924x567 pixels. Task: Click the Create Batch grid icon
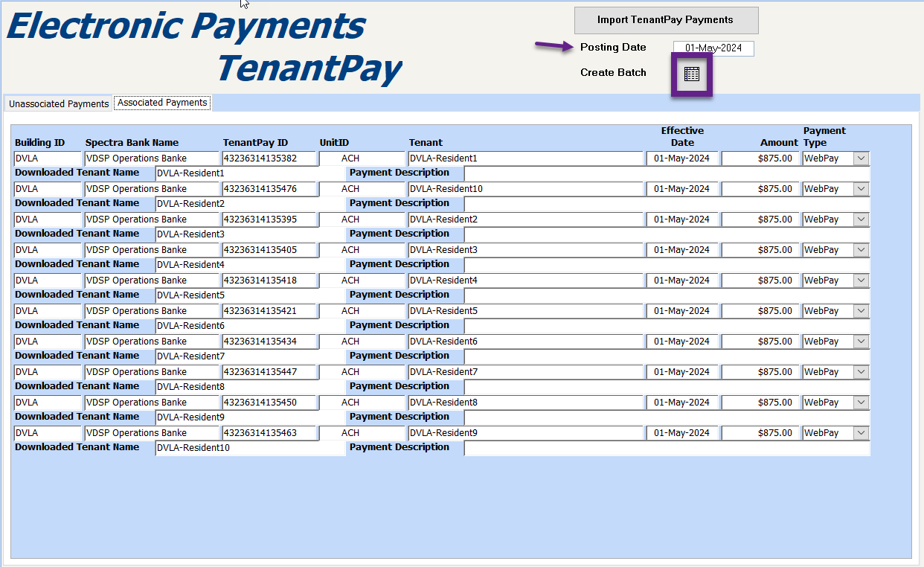pos(692,74)
